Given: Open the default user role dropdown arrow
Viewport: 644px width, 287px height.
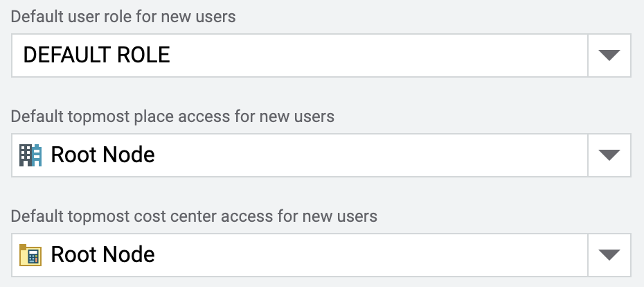Looking at the screenshot, I should pos(609,55).
